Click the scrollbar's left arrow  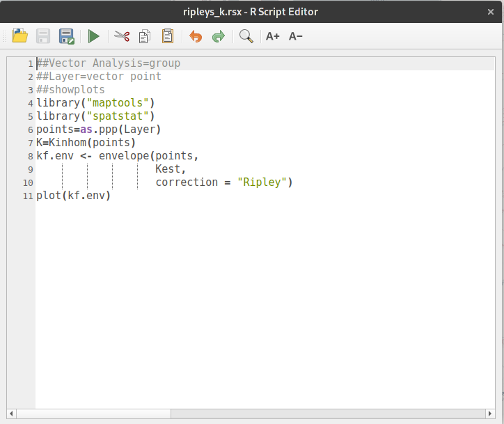click(12, 414)
